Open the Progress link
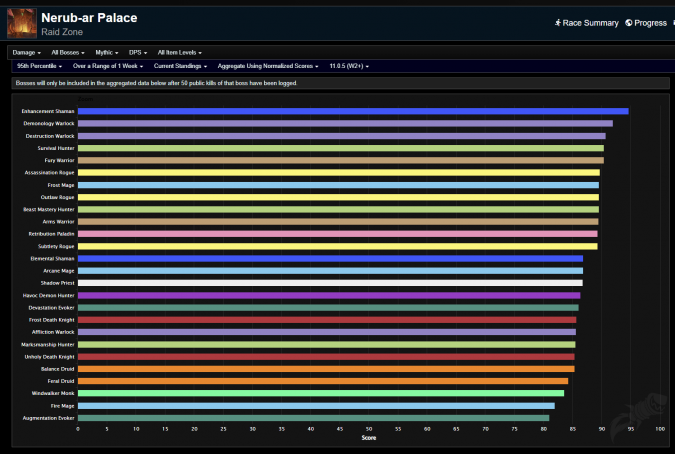Image resolution: width=675 pixels, height=454 pixels. pos(646,23)
